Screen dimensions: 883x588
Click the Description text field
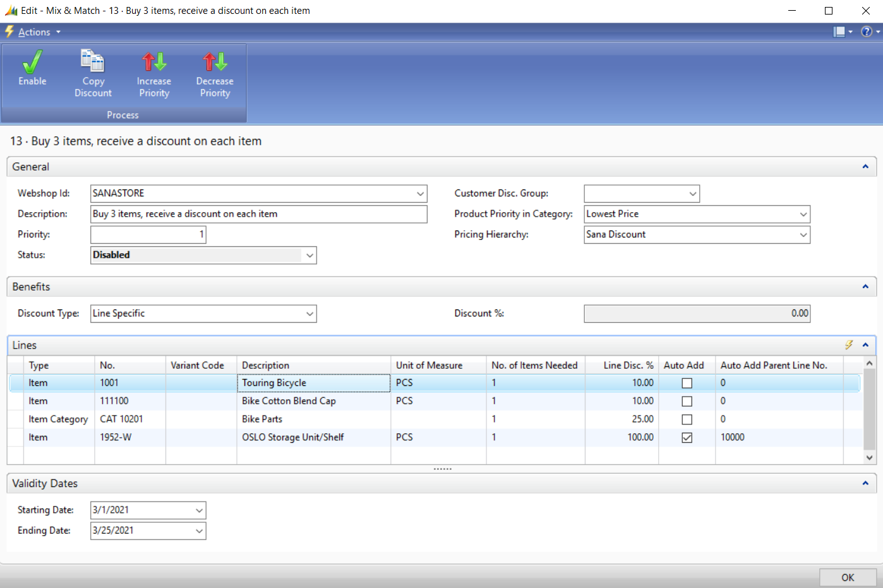click(x=258, y=214)
